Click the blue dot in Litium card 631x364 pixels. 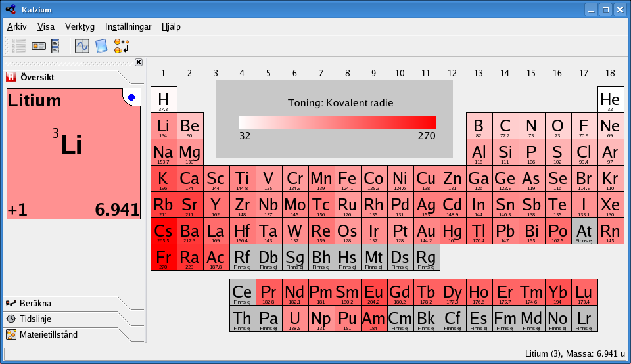(x=131, y=97)
